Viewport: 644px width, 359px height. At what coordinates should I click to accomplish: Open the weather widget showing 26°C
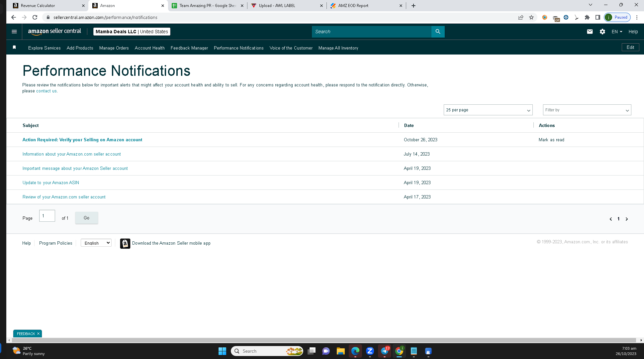pyautogui.click(x=29, y=351)
